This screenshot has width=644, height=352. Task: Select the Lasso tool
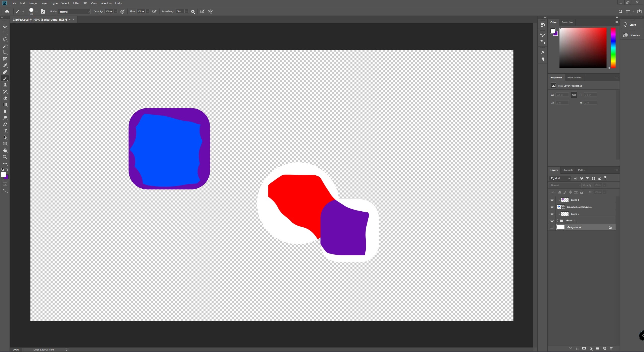(x=5, y=39)
